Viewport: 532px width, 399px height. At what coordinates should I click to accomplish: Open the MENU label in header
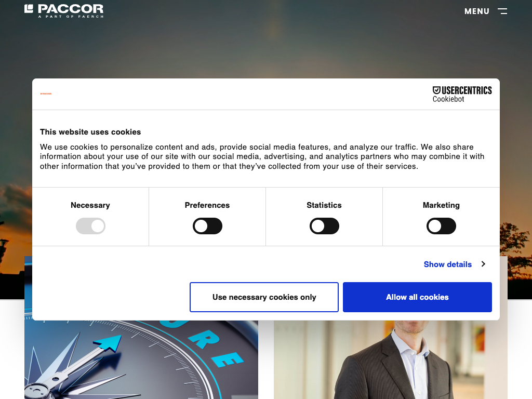coord(477,11)
